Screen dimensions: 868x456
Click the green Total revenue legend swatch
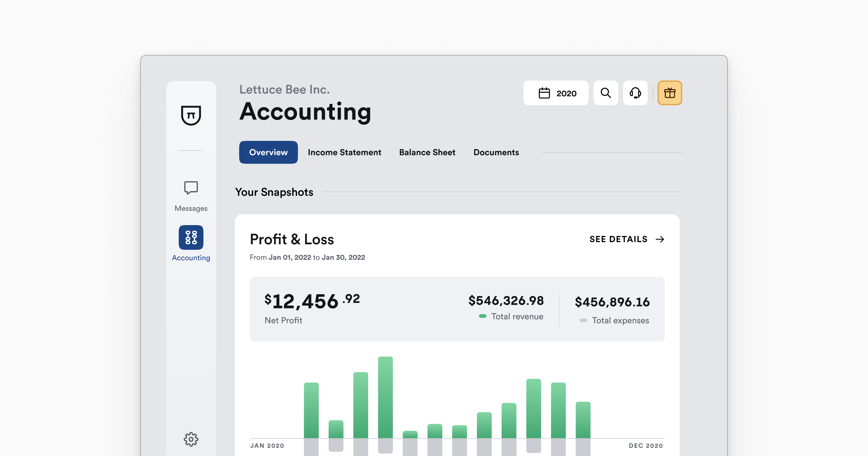pyautogui.click(x=482, y=316)
